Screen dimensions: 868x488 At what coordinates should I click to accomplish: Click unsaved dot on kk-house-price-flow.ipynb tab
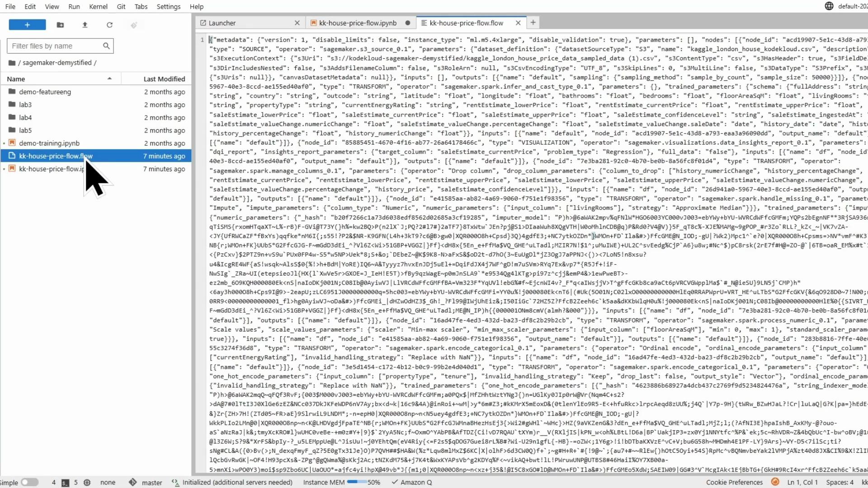click(408, 23)
